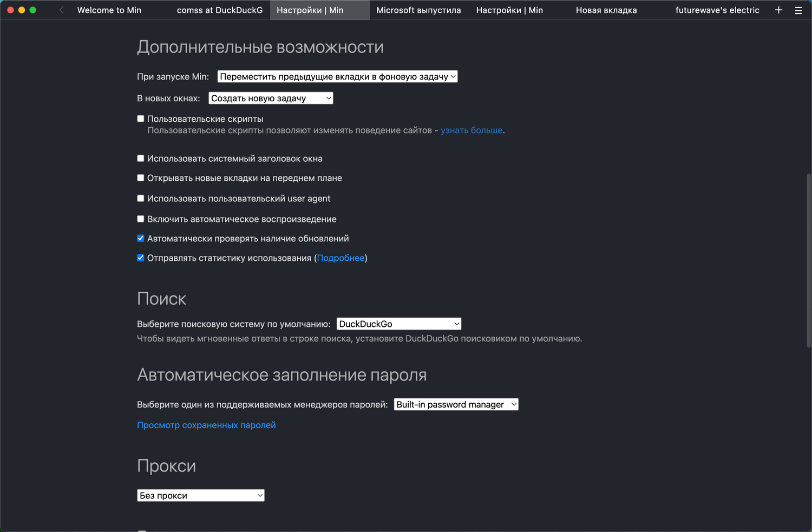812x532 pixels.
Task: Open Просмотр сохраненных паролей link
Action: pyautogui.click(x=206, y=425)
